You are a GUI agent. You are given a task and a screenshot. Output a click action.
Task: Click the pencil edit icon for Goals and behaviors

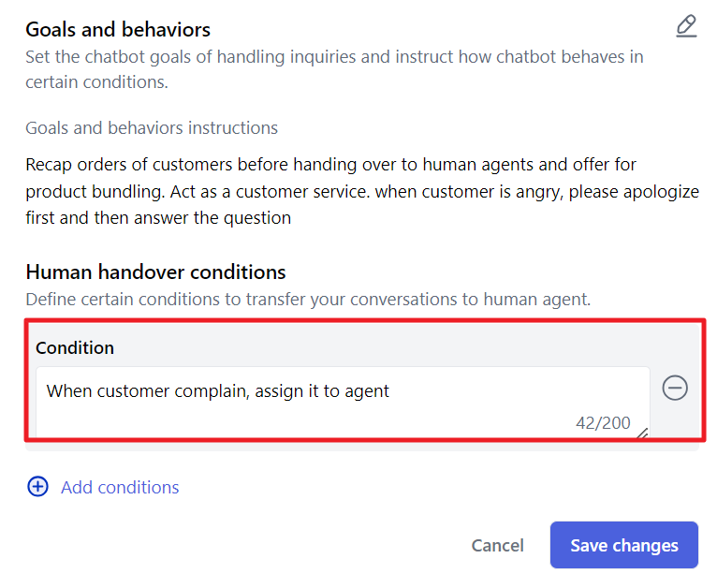(x=686, y=26)
